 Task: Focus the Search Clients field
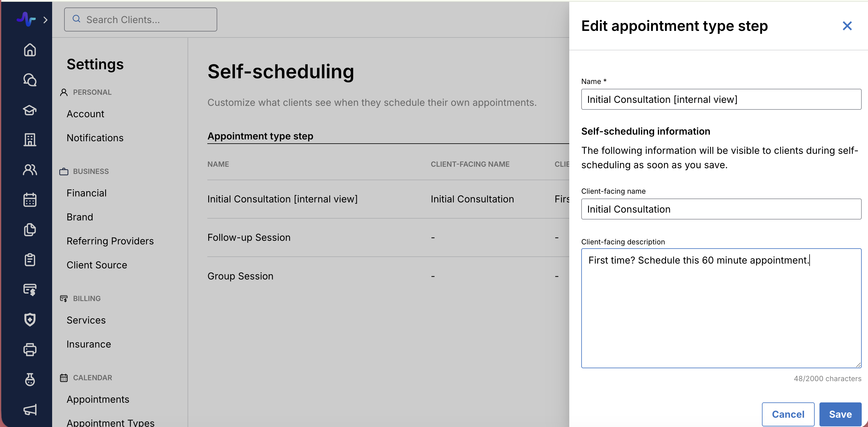coord(141,19)
